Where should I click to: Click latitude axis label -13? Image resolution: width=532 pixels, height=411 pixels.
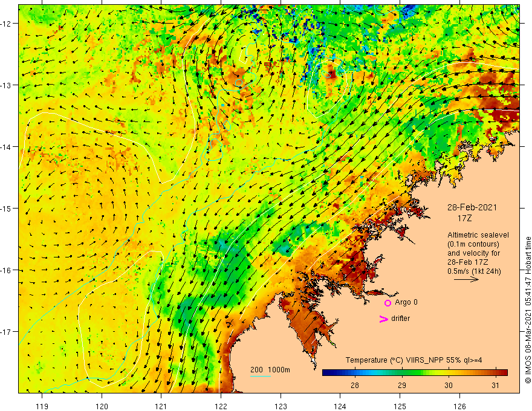[x=6, y=85]
